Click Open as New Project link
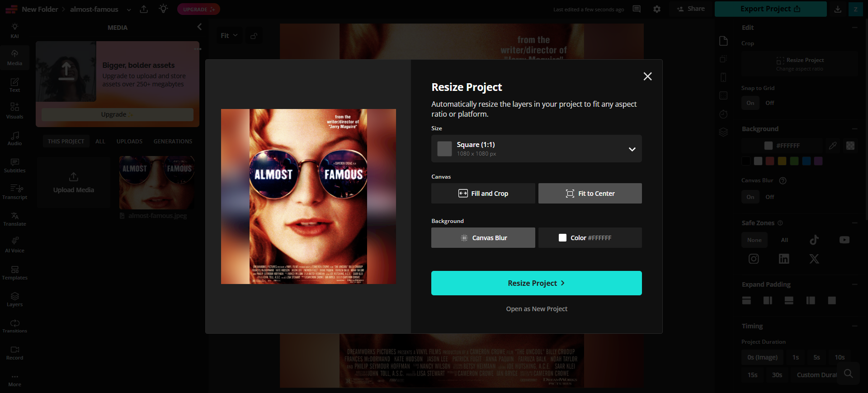 click(x=537, y=309)
